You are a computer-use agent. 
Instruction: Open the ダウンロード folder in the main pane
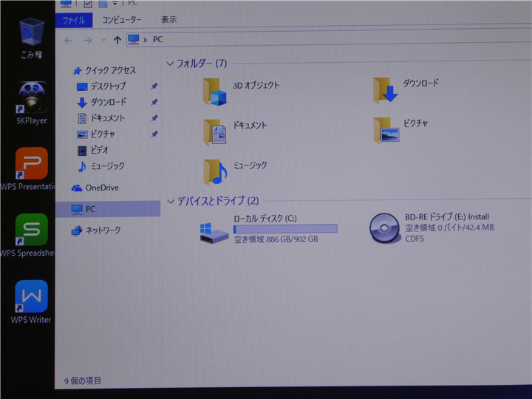click(385, 90)
